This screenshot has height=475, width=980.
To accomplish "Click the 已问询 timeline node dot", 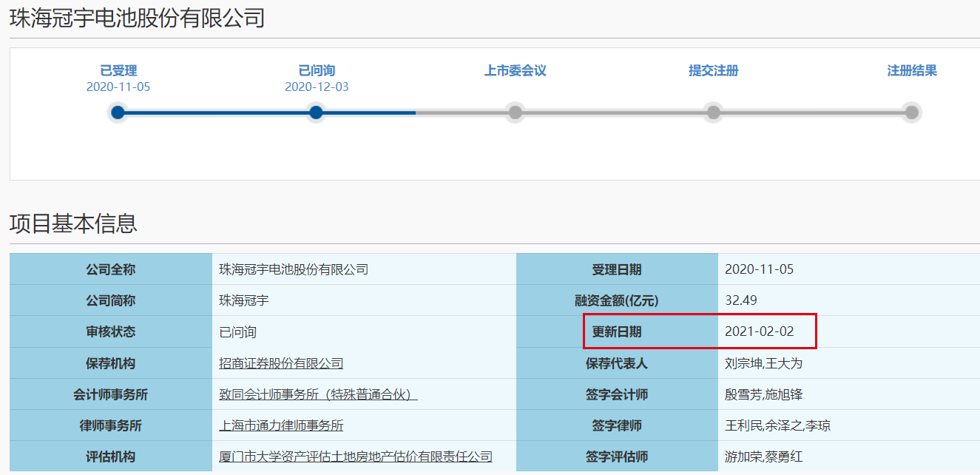I will coord(316,112).
